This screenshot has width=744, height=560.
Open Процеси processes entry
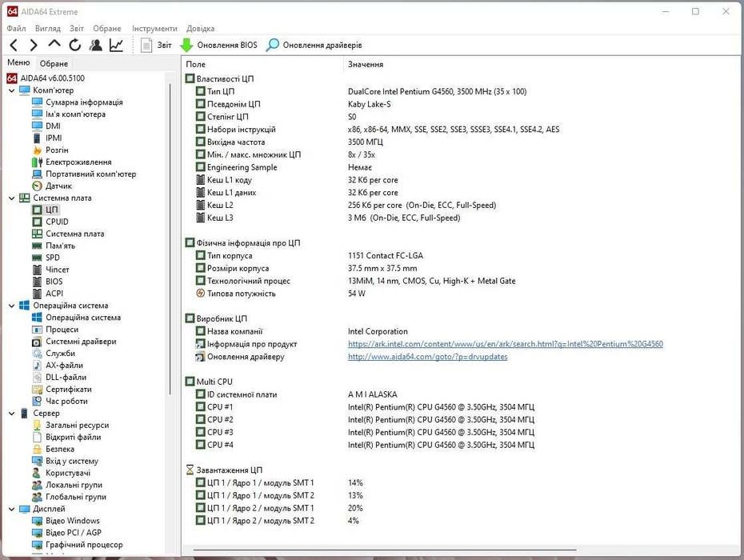pos(55,330)
